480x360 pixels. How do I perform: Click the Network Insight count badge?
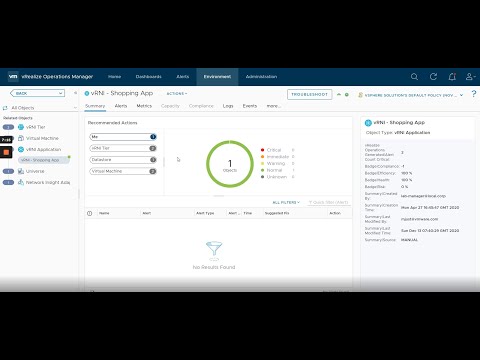pyautogui.click(x=8, y=182)
